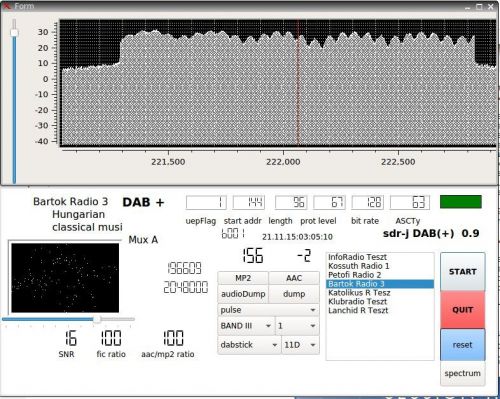Click the vertical spectrum amplitude slider handle

click(x=14, y=33)
